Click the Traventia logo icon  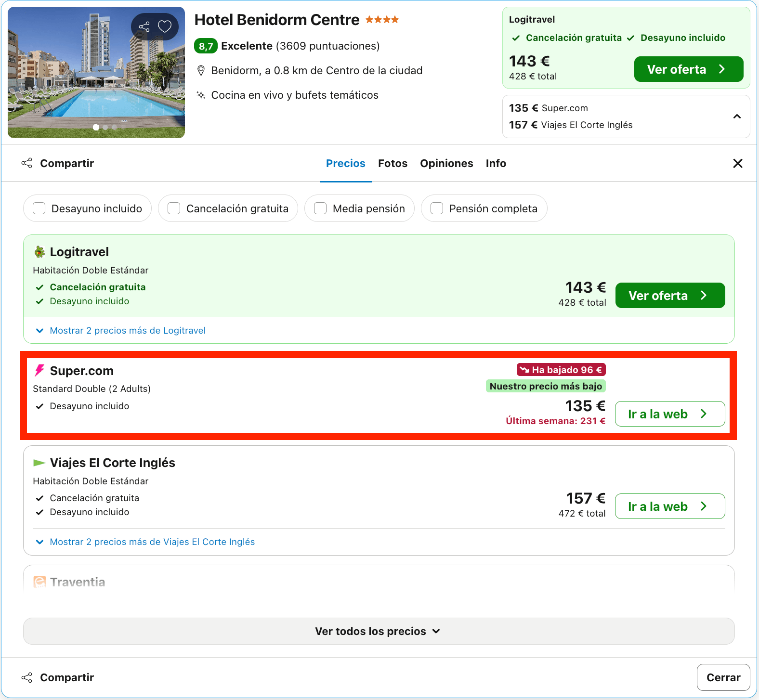[39, 582]
